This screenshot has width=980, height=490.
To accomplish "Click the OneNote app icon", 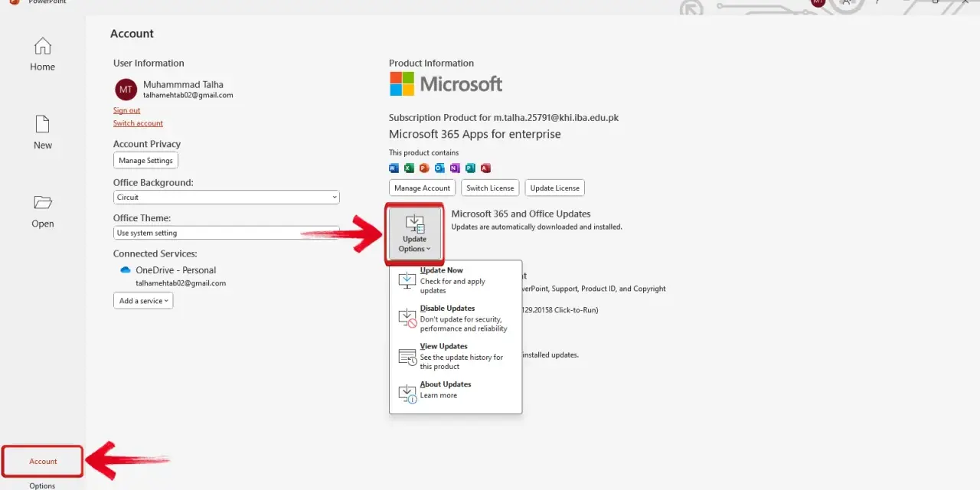I will click(x=455, y=168).
